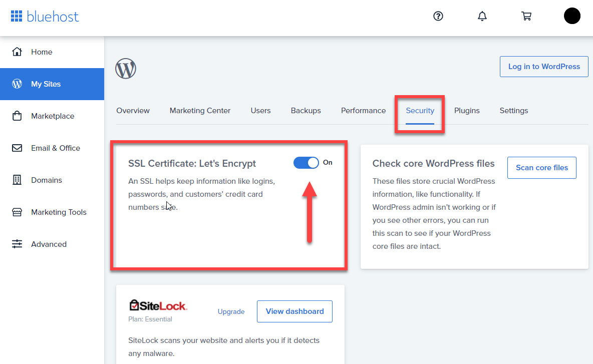Click the 'On' label beside SSL toggle

click(328, 163)
